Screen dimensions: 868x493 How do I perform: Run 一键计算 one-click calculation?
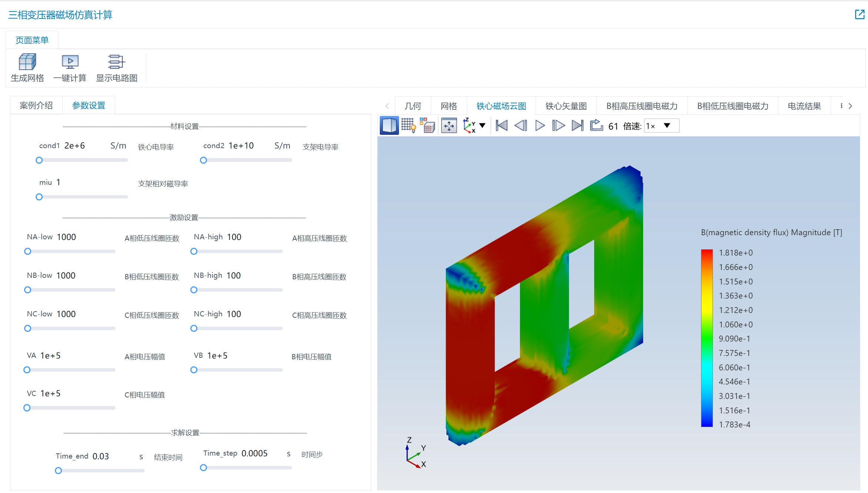[x=70, y=67]
